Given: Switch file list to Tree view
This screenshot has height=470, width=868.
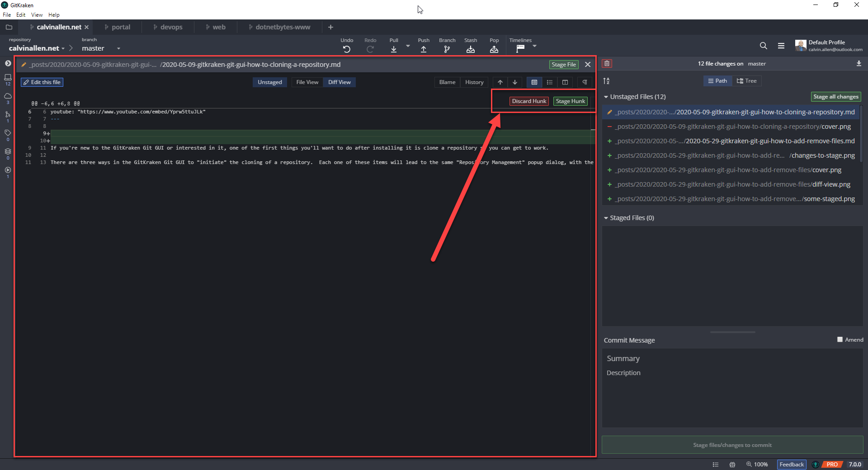Looking at the screenshot, I should point(746,81).
